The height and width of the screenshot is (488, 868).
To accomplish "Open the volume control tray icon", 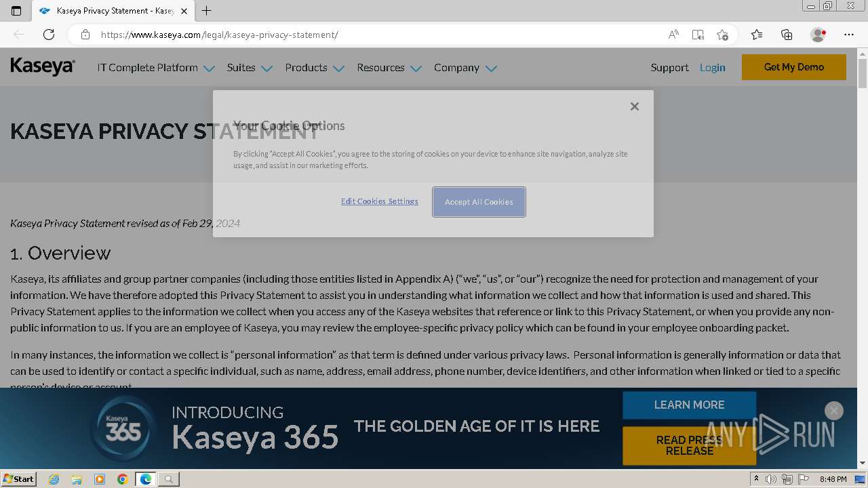I will point(771,479).
